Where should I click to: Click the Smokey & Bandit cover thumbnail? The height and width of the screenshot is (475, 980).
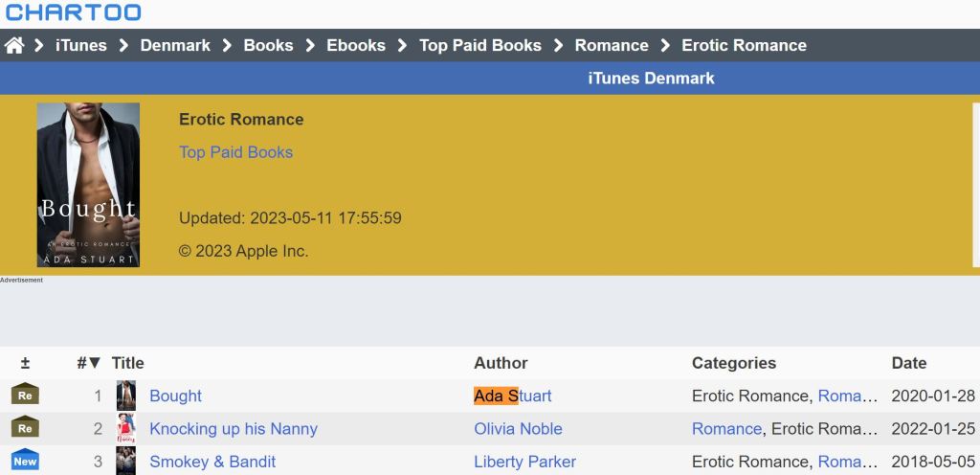pyautogui.click(x=125, y=461)
